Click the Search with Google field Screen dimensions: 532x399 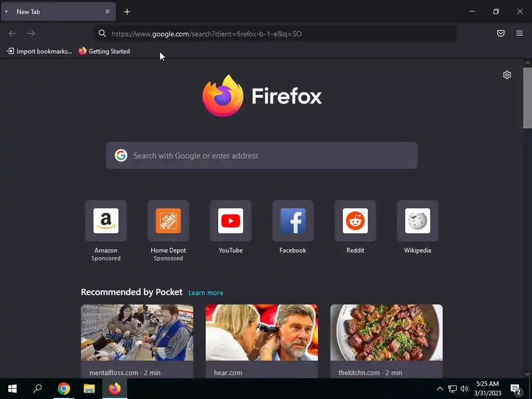tap(262, 155)
